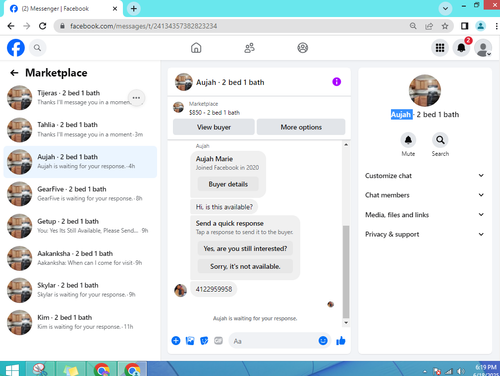Click the scroll up arrow in chat

(346, 145)
